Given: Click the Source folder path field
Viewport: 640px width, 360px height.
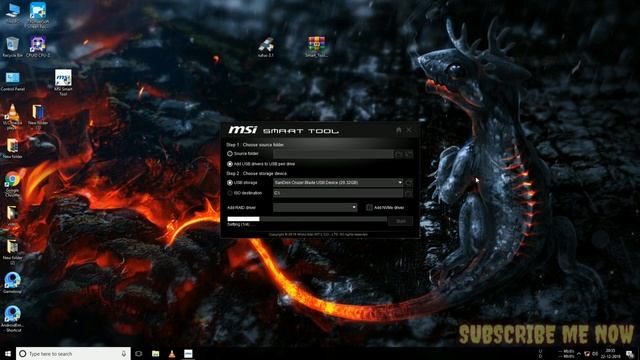Looking at the screenshot, I should click(x=333, y=153).
